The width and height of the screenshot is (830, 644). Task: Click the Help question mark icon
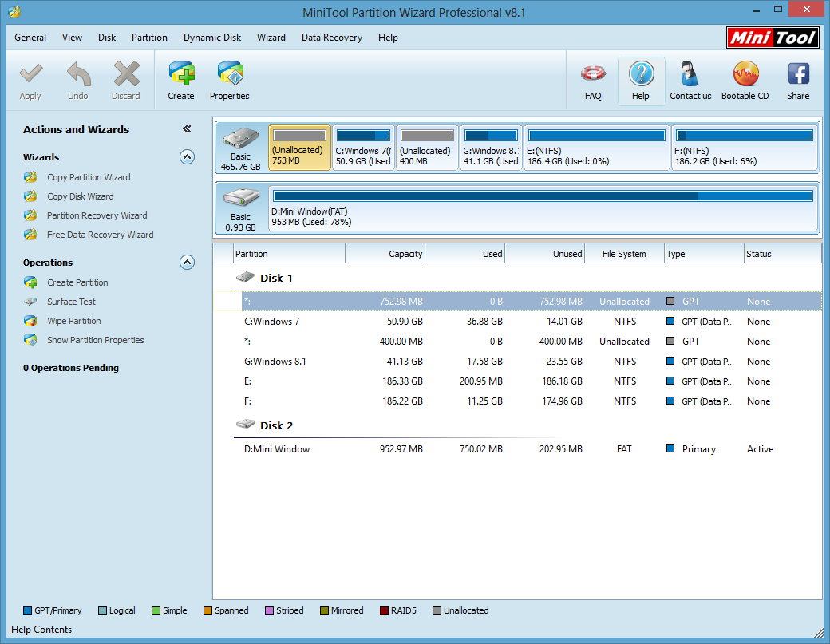(641, 73)
